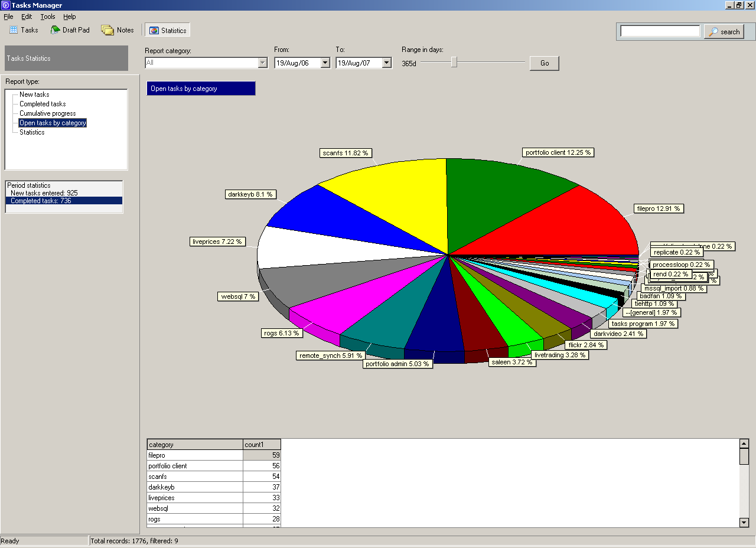Open the Tools menu
The width and height of the screenshot is (756, 548).
pyautogui.click(x=47, y=17)
